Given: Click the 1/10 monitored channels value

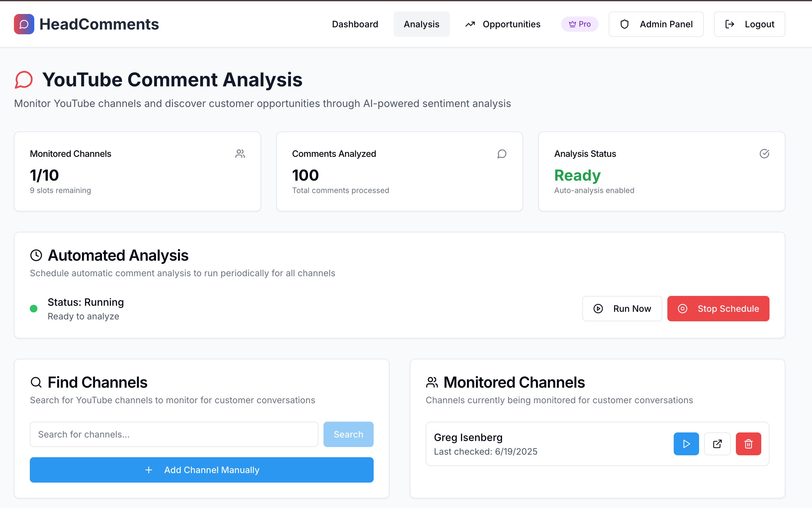Looking at the screenshot, I should [x=44, y=175].
